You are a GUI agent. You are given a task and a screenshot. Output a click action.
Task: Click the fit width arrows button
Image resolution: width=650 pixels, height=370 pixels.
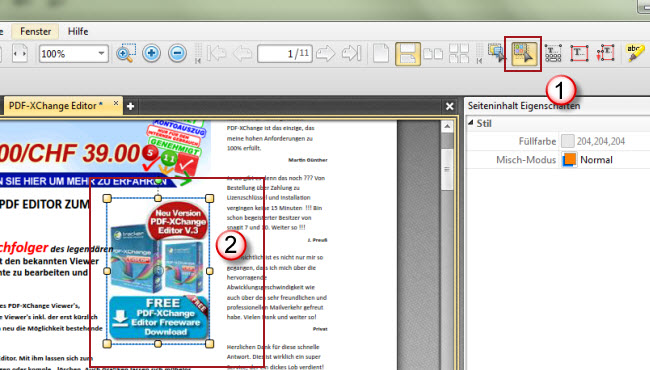(x=19, y=53)
